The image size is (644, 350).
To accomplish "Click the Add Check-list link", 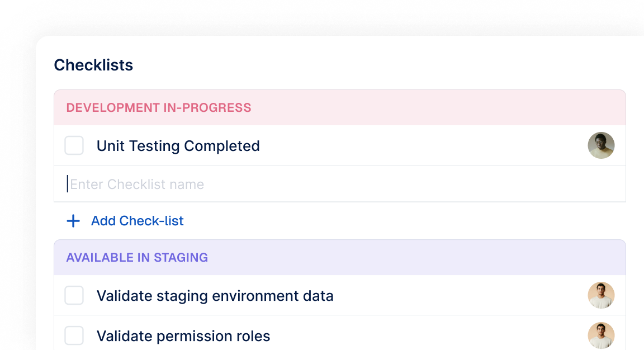I will click(x=137, y=221).
